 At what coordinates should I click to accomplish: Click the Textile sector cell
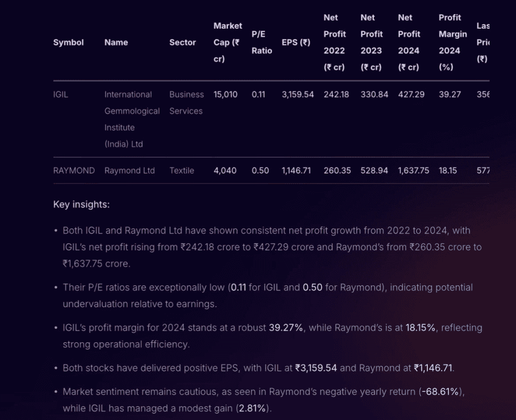(x=181, y=170)
